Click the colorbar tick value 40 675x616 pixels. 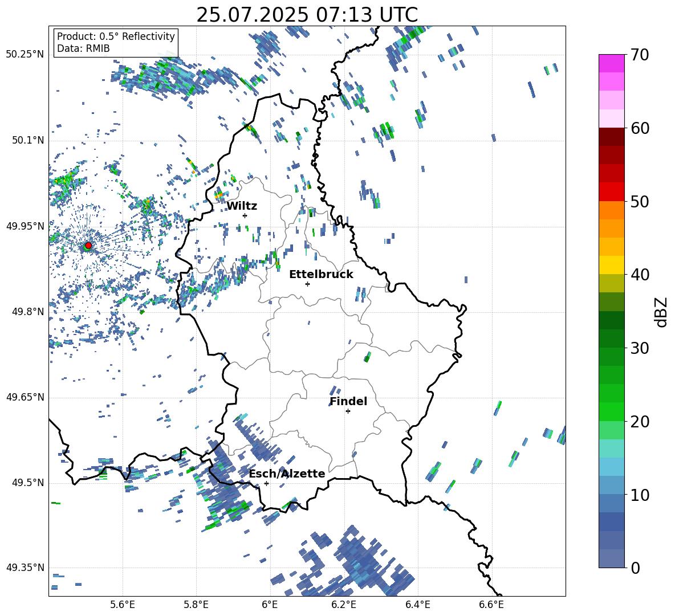[x=640, y=275]
